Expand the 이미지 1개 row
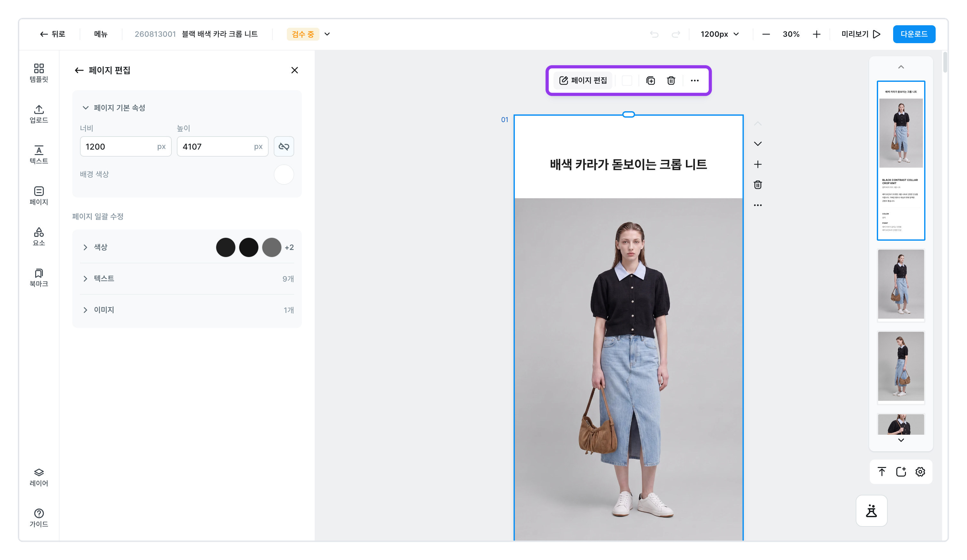 click(187, 310)
